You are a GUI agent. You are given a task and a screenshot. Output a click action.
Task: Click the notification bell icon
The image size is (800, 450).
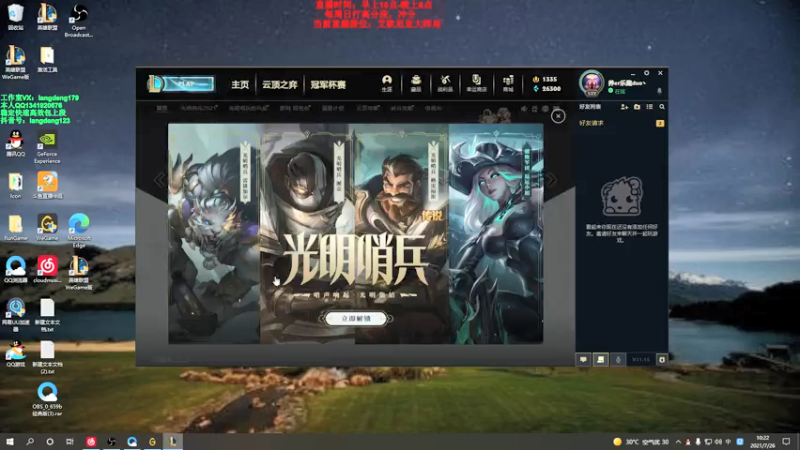pos(659,91)
